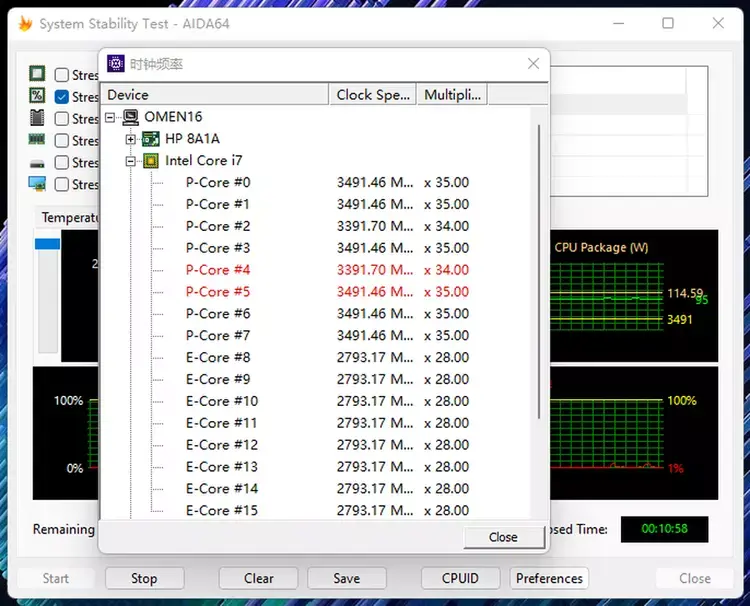Click the Multiplier column header
This screenshot has height=606, width=750.
click(x=452, y=95)
